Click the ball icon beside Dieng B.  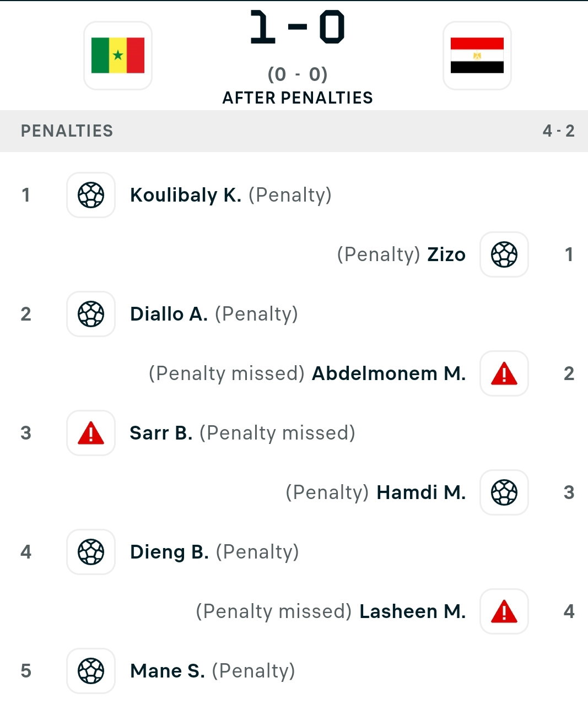click(91, 552)
